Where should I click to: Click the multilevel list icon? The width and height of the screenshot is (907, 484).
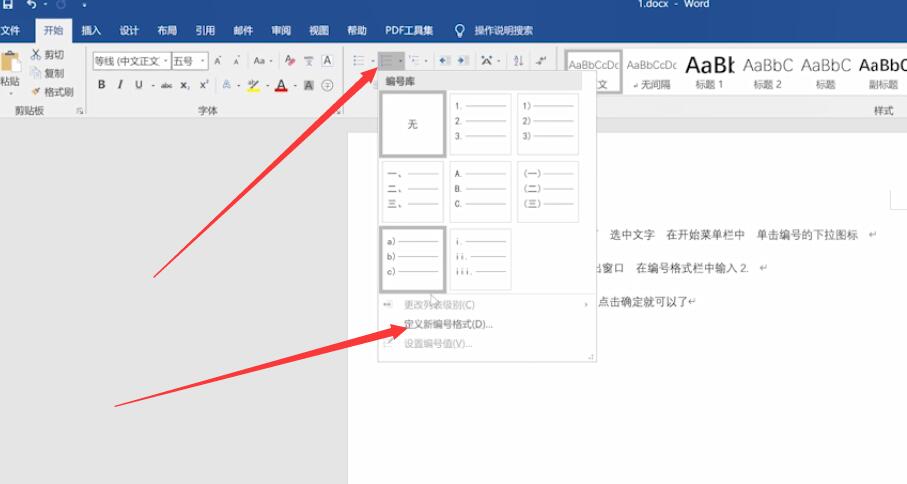414,60
